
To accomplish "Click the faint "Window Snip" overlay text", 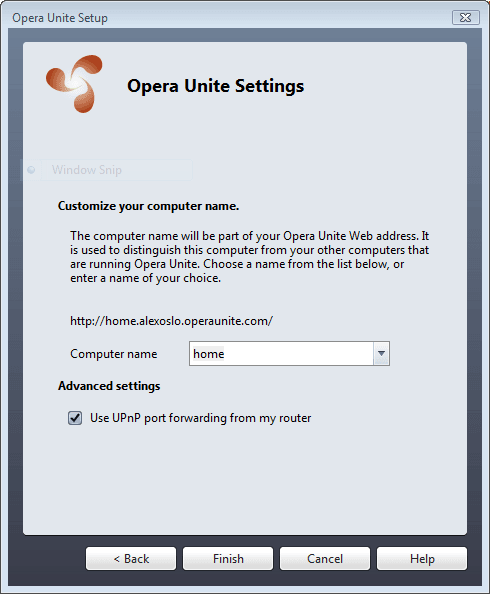I will 87,170.
